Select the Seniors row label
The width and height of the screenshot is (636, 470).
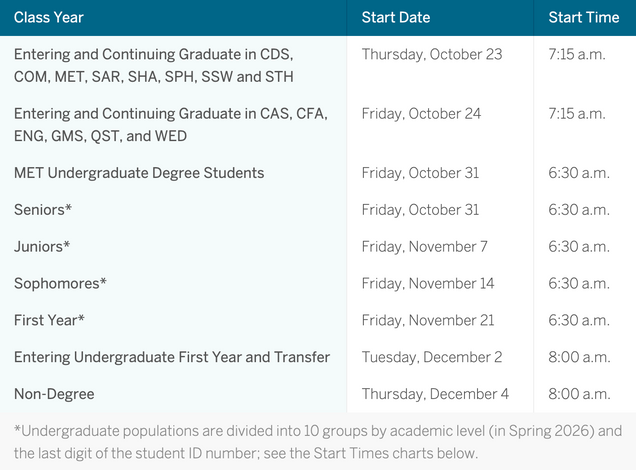pos(43,210)
